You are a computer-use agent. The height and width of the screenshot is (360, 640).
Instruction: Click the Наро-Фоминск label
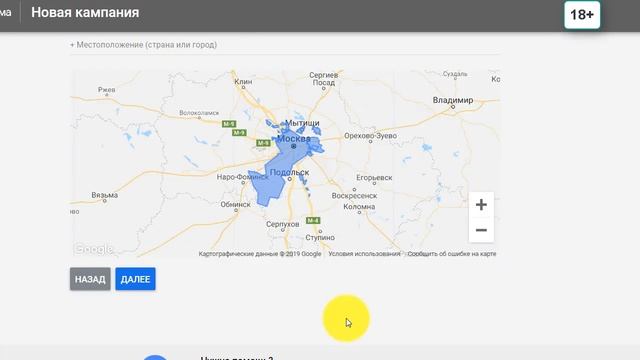tap(242, 177)
